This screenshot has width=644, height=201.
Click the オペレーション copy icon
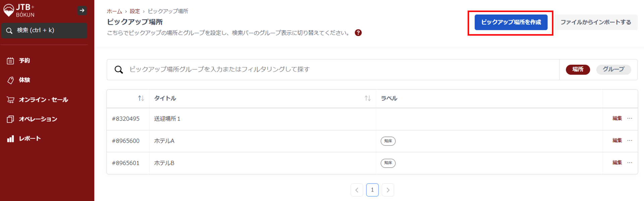[10, 119]
